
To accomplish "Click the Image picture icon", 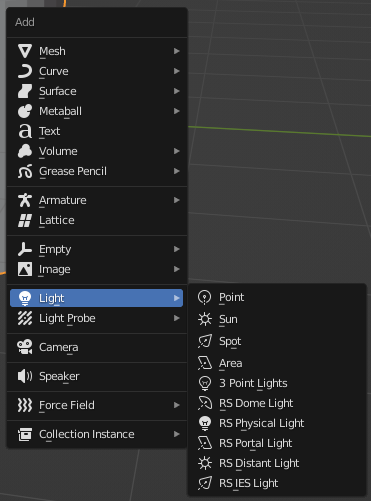I will point(25,269).
